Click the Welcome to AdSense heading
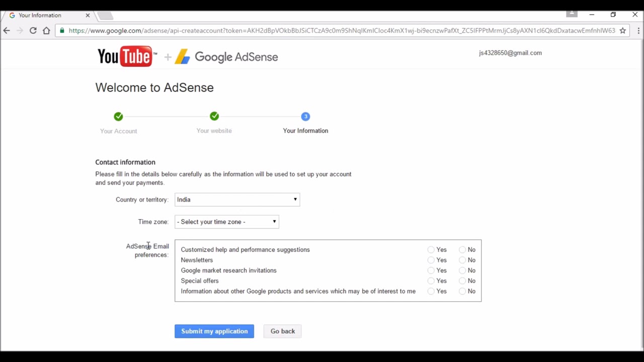Viewport: 644px width, 362px height. (154, 87)
